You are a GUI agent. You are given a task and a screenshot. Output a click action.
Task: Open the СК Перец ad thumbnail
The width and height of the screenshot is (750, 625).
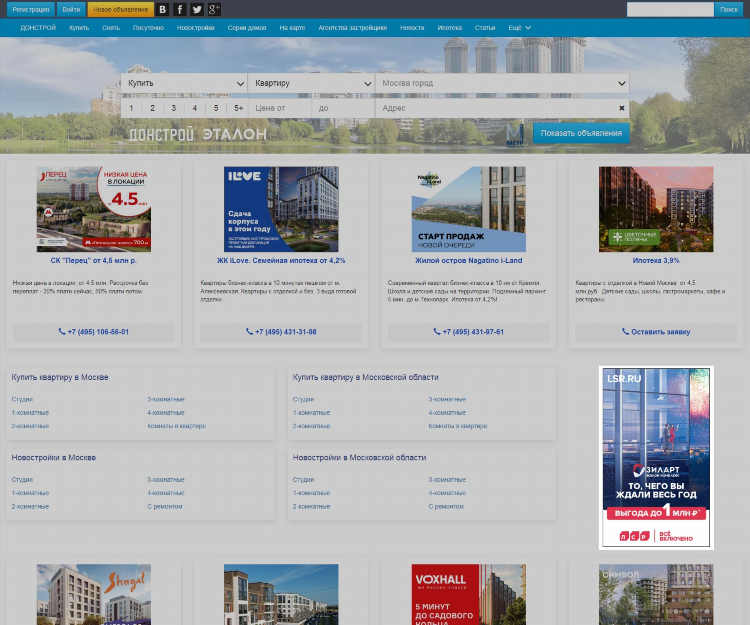(94, 209)
